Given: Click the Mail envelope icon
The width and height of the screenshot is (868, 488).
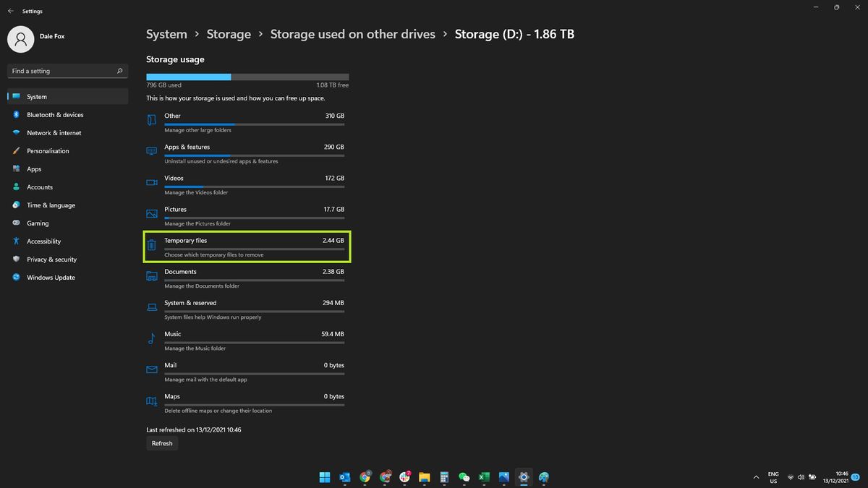Looking at the screenshot, I should (x=151, y=369).
